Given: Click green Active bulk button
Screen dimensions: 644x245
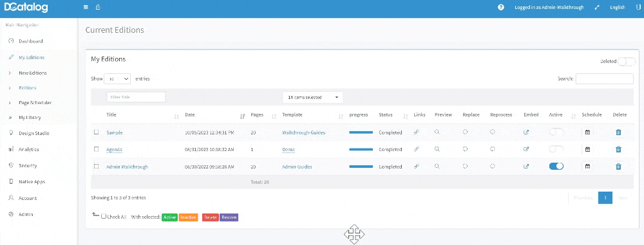Looking at the screenshot, I should 169,217.
